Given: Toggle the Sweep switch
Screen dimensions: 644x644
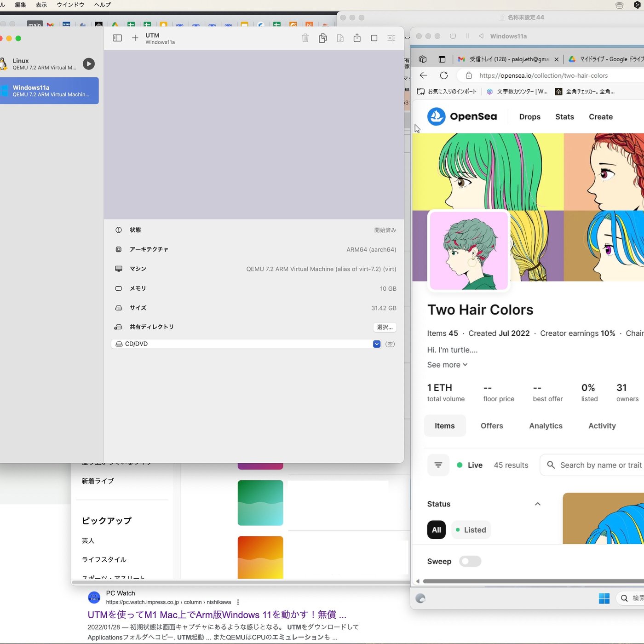Looking at the screenshot, I should (470, 561).
